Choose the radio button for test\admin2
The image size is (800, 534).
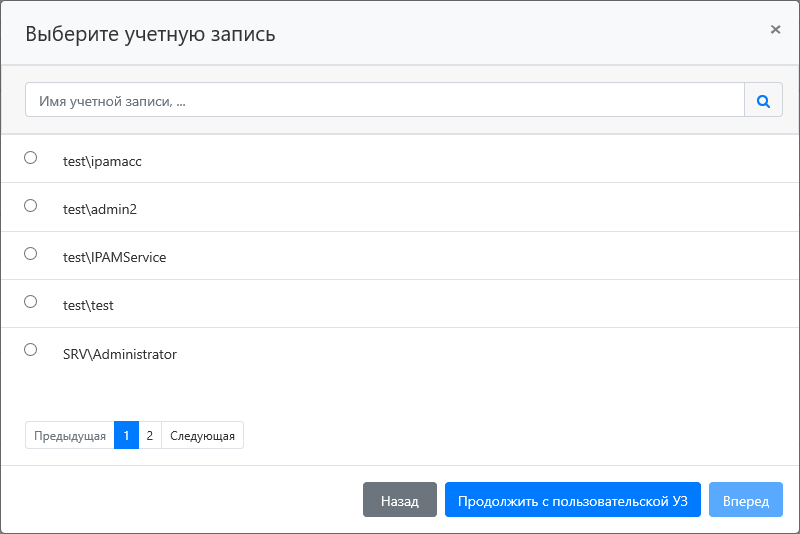pos(30,206)
